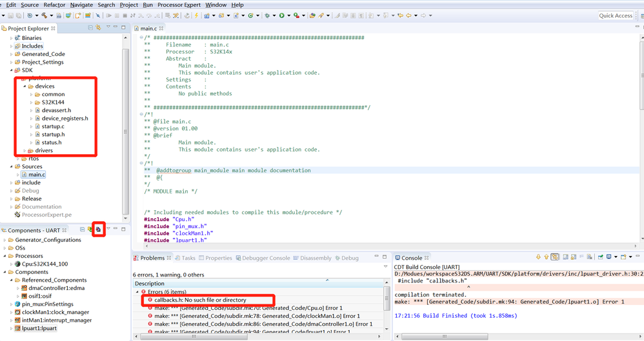Click Link with Editor in Project Explorer
The image size is (644, 341).
pyautogui.click(x=98, y=28)
